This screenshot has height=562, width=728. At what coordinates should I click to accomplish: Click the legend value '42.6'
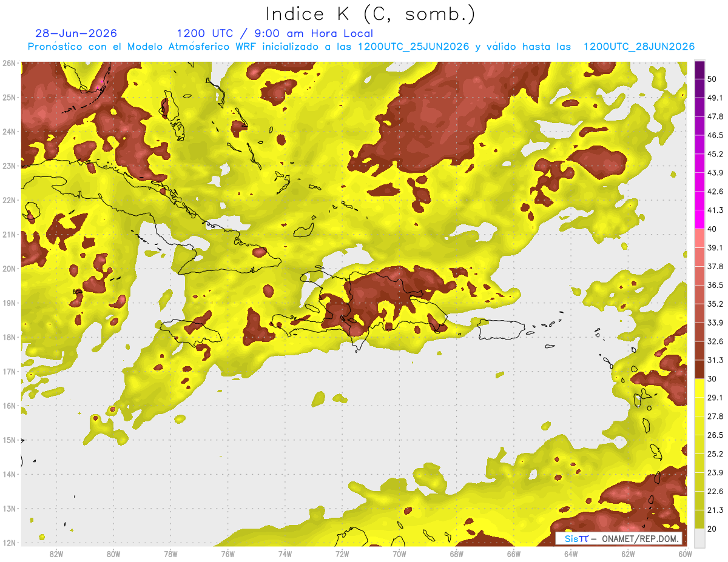715,192
